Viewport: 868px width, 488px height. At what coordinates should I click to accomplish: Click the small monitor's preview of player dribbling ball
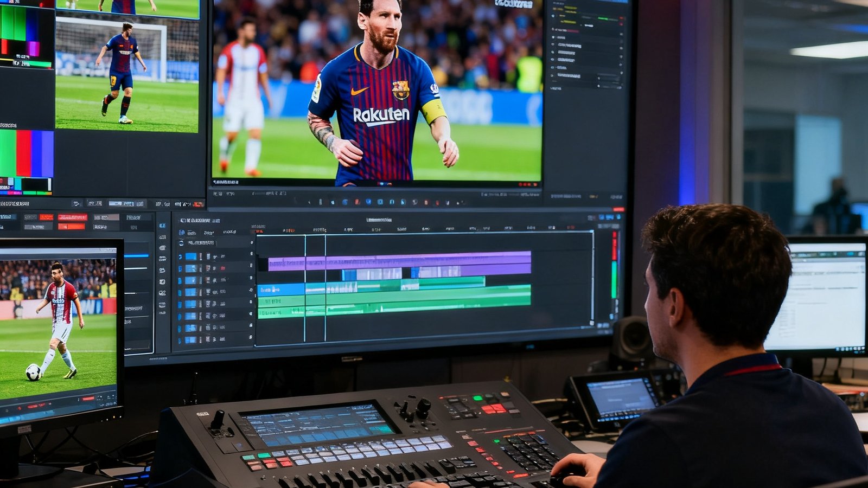[58, 329]
